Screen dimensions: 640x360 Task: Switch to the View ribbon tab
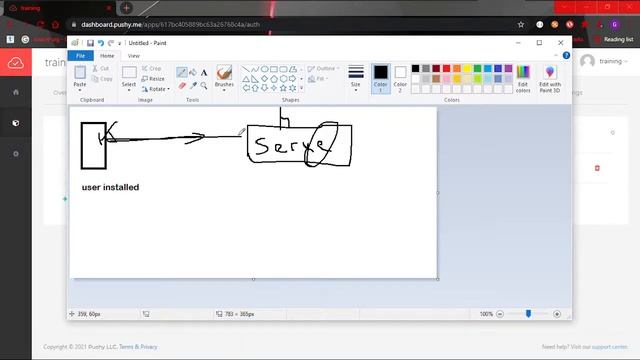[133, 56]
